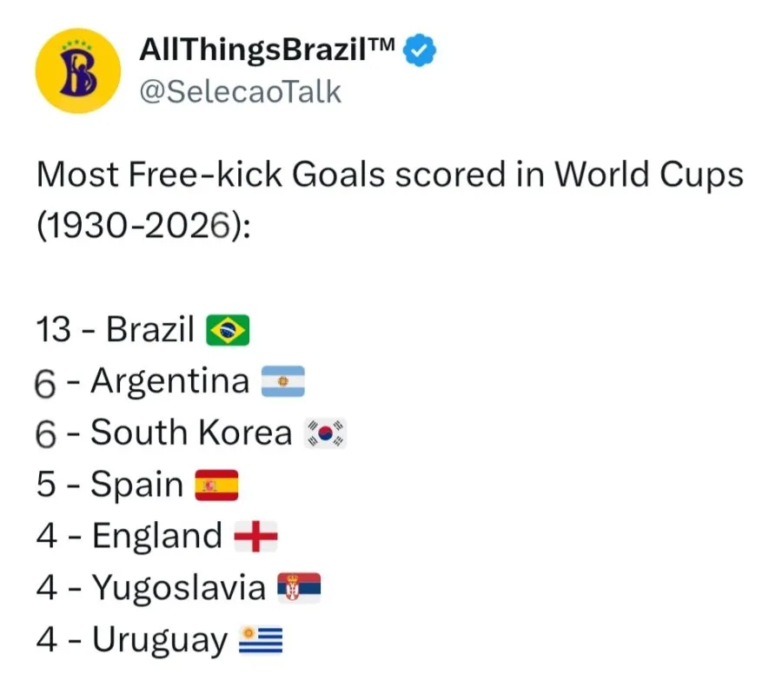The height and width of the screenshot is (700, 782).
Task: Click the "5 - Spain" text
Action: click(x=109, y=485)
